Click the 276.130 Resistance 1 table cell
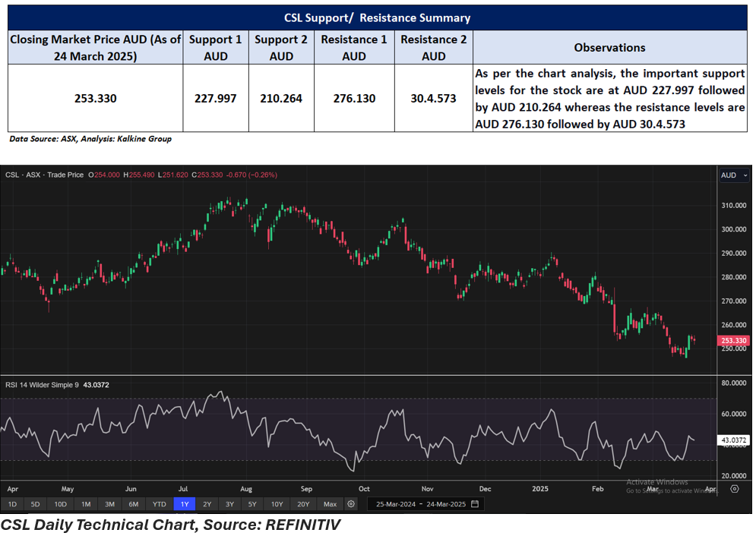The height and width of the screenshot is (536, 756). (x=354, y=98)
